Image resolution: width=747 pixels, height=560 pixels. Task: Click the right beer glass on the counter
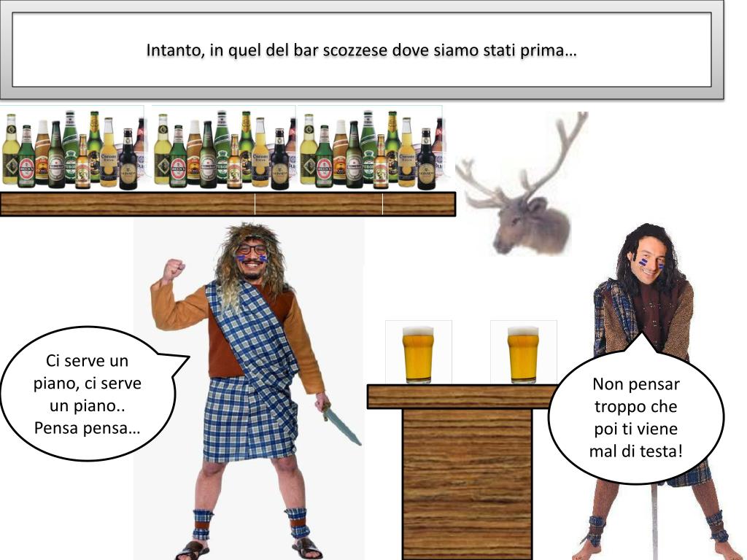pos(524,353)
